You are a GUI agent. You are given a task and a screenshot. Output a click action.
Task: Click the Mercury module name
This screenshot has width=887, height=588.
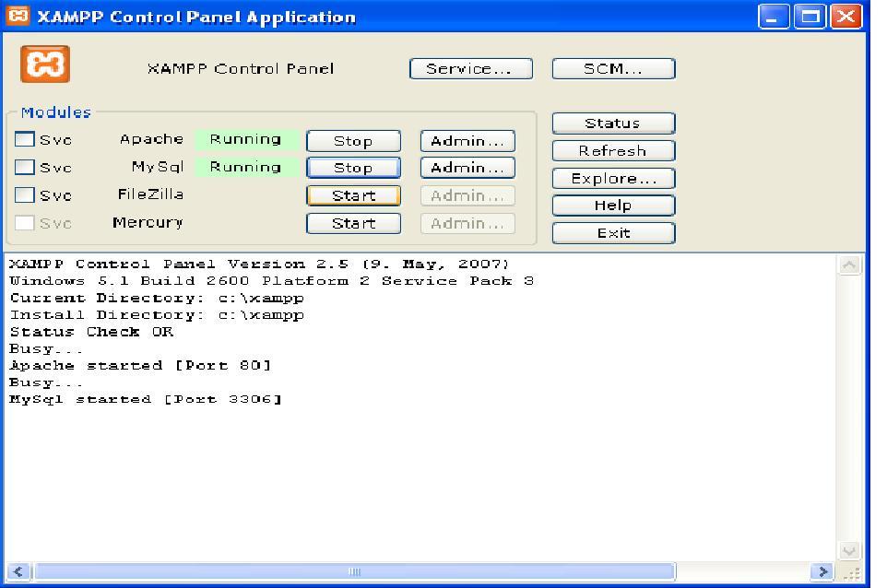tap(148, 223)
